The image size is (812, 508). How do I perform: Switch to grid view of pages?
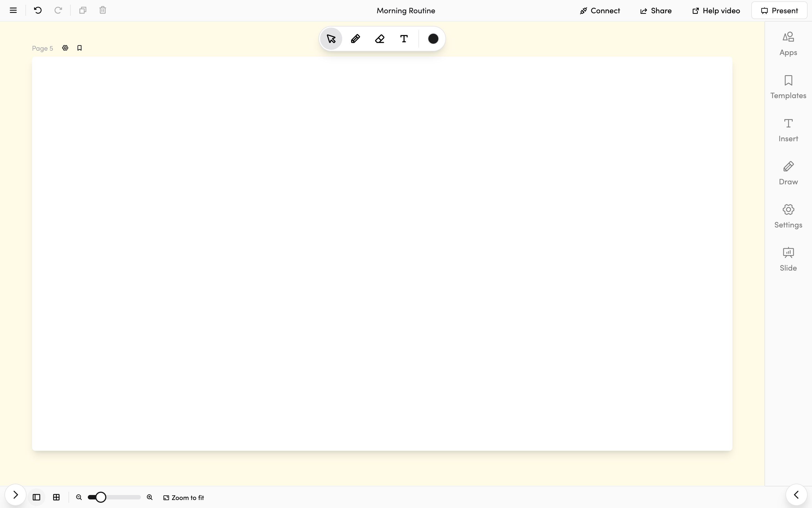[x=56, y=497]
